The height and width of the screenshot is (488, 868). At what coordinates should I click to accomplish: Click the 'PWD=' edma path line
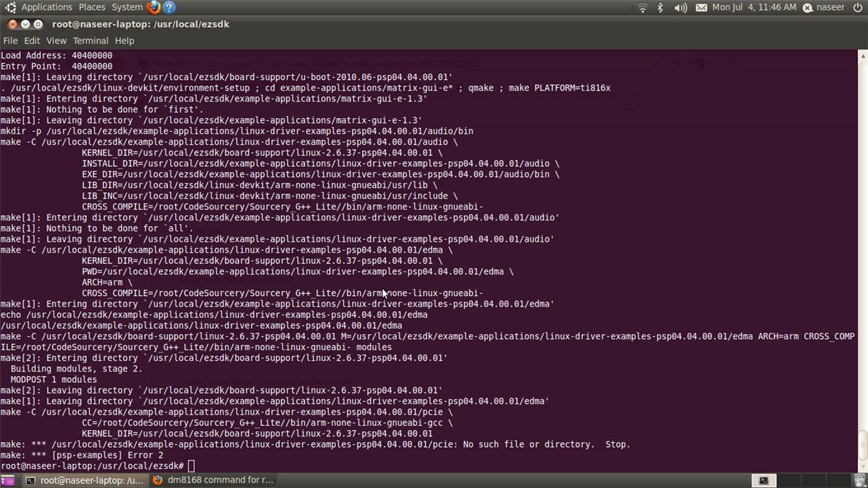[x=298, y=272]
